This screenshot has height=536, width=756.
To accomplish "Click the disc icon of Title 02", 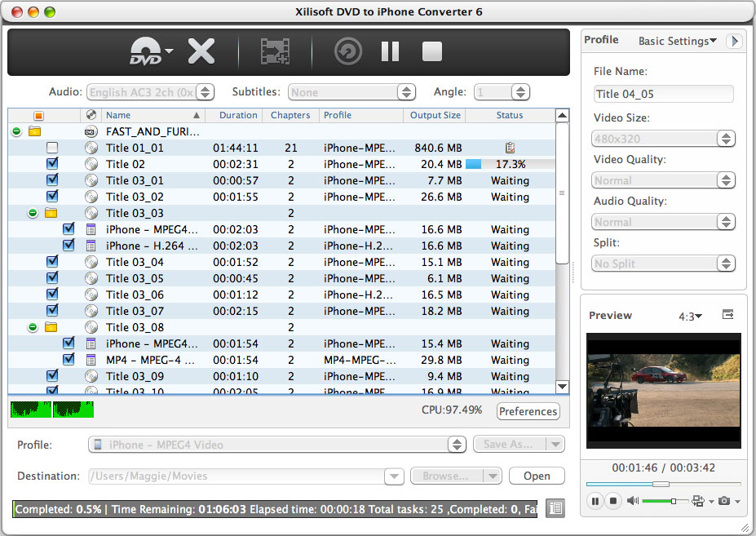I will click(91, 164).
